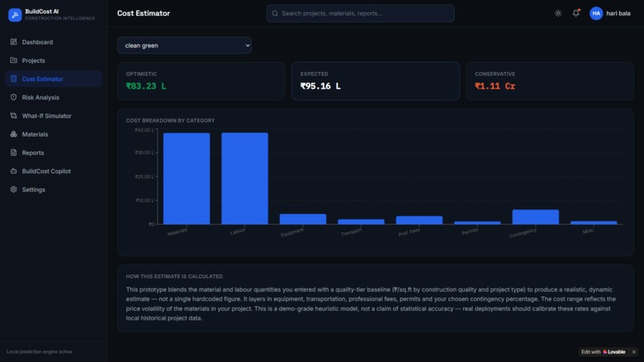Screen dimensions: 644x362
Task: Toggle light/dark theme sun icon
Action: [x=558, y=13]
